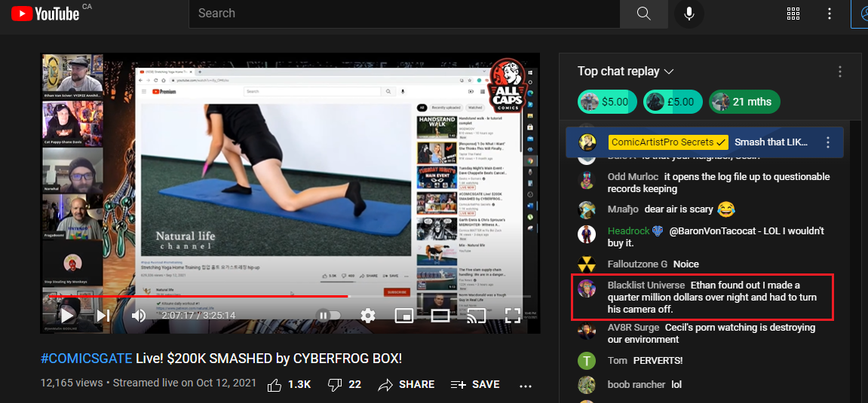Image resolution: width=868 pixels, height=403 pixels.
Task: Start voice search with the microphone icon
Action: 689,14
